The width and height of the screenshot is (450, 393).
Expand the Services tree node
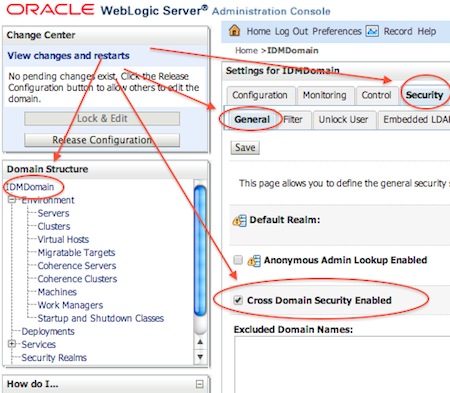coord(12,344)
